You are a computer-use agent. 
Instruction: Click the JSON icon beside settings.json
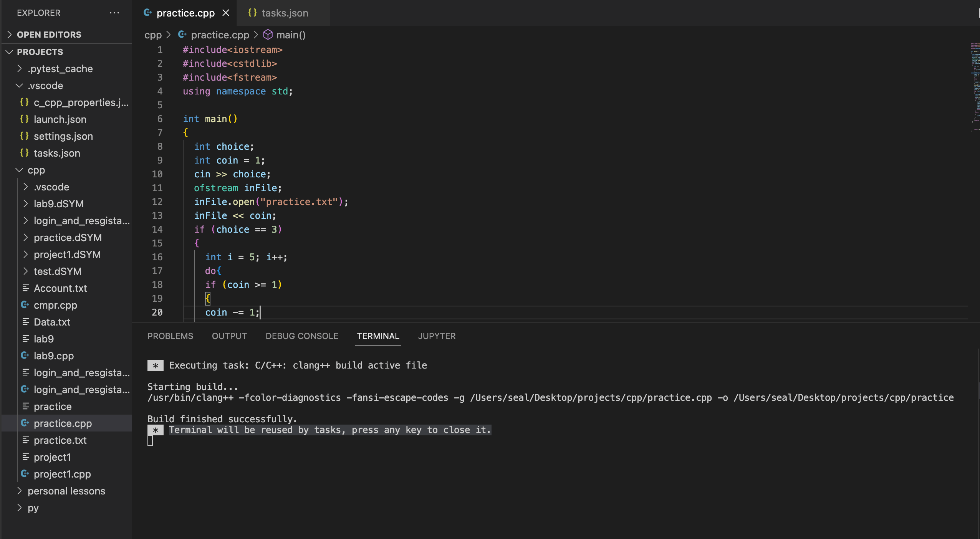click(24, 136)
